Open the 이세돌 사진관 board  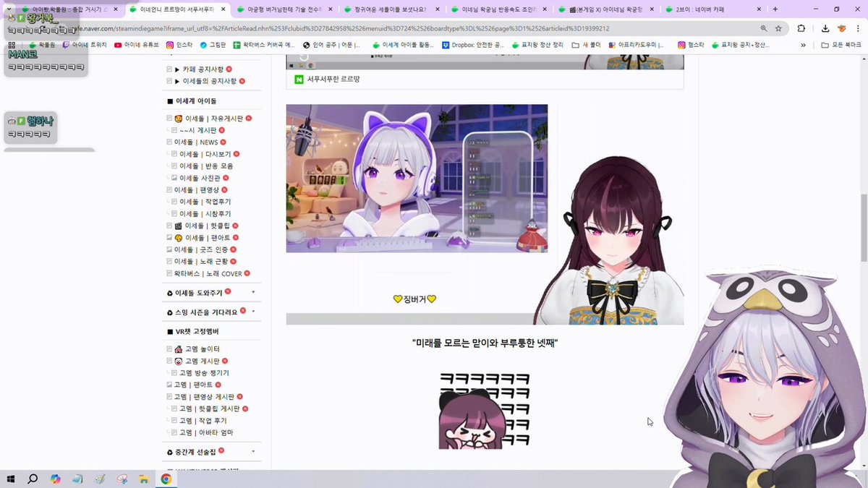(200, 178)
